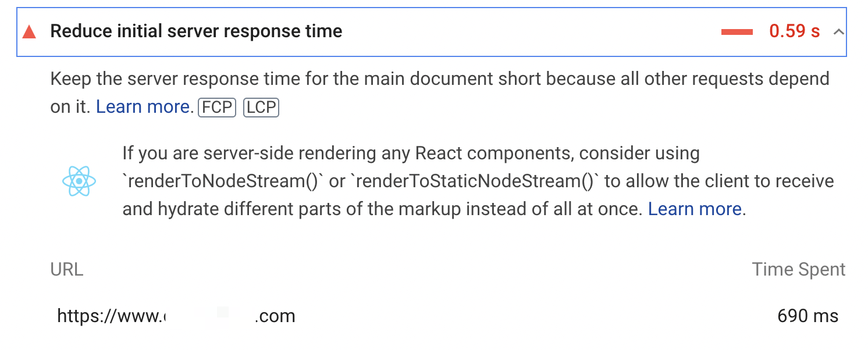Click the LCP metric tag

[261, 108]
